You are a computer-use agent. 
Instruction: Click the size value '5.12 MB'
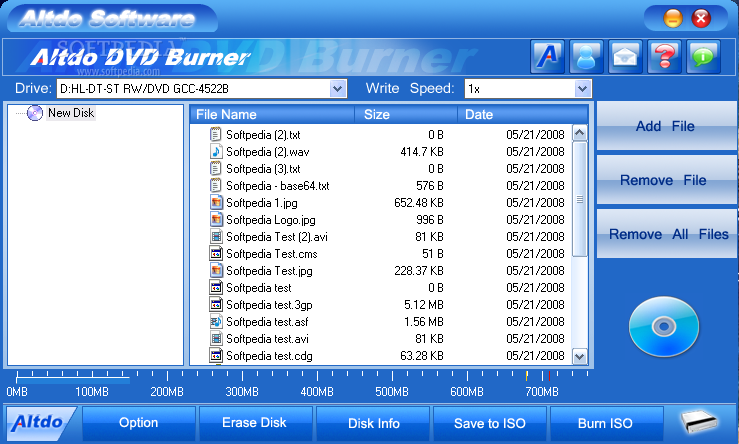(x=423, y=304)
